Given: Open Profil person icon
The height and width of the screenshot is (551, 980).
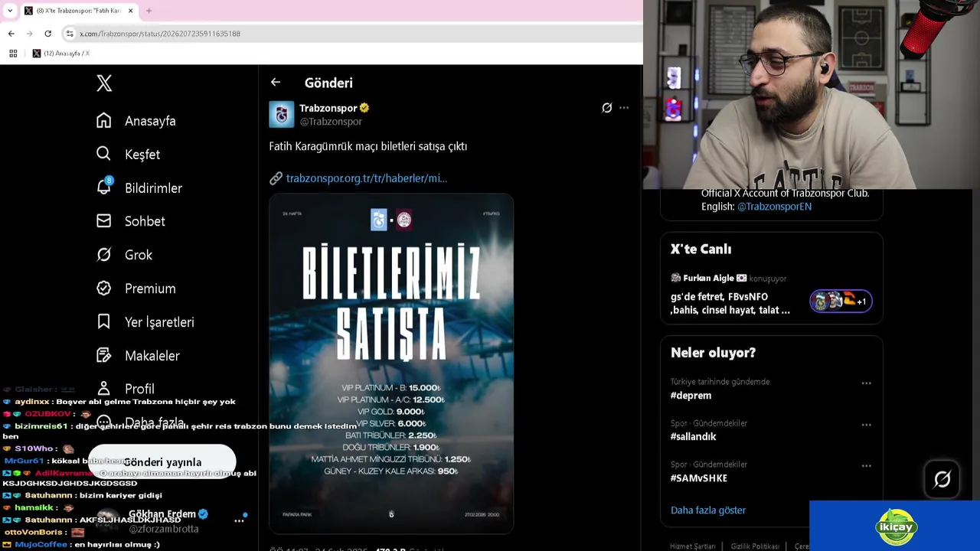Looking at the screenshot, I should coord(104,389).
